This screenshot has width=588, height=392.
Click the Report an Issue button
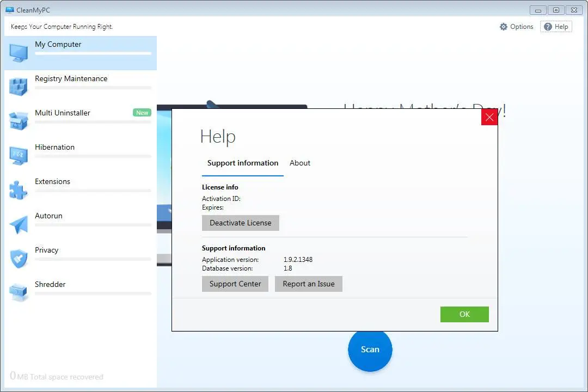[309, 284]
